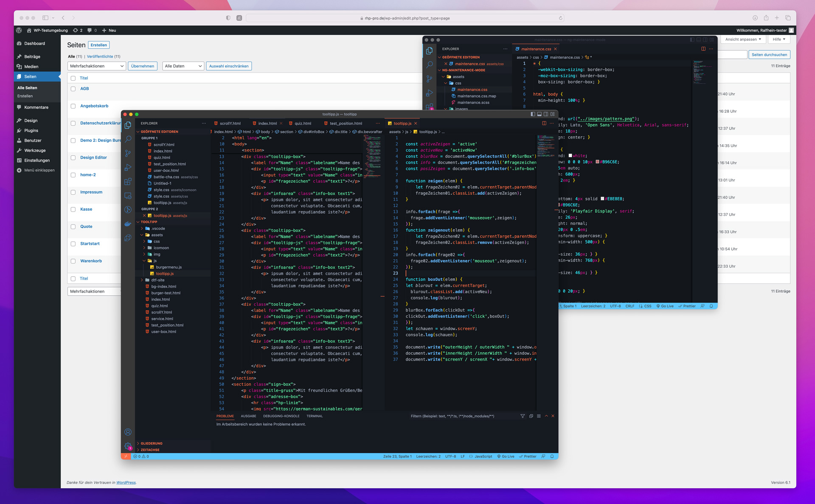This screenshot has width=815, height=504.
Task: Open Remote Explorer icon in tooltipp window
Action: (128, 196)
